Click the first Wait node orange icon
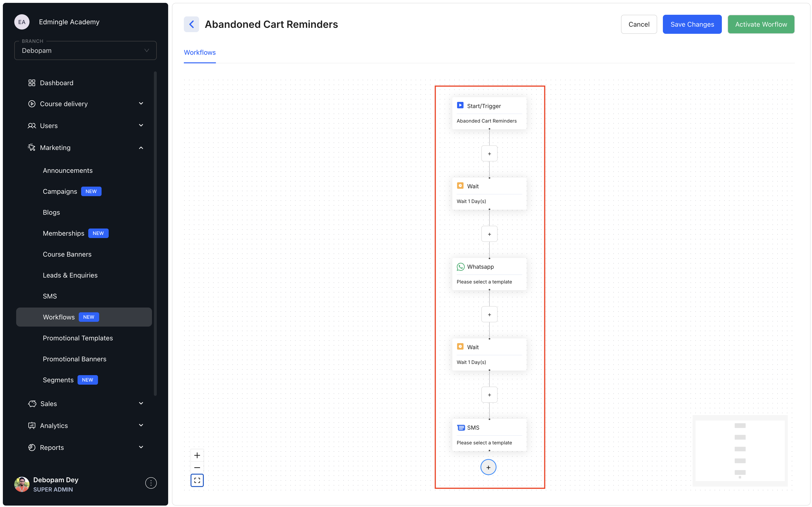 (x=460, y=186)
